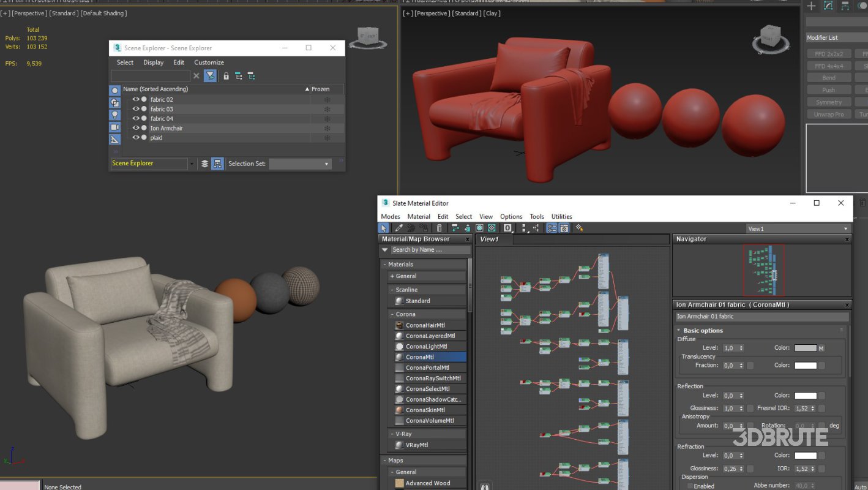The height and width of the screenshot is (490, 868).
Task: Select the arrow Select tool in Slate editor
Action: click(x=384, y=228)
